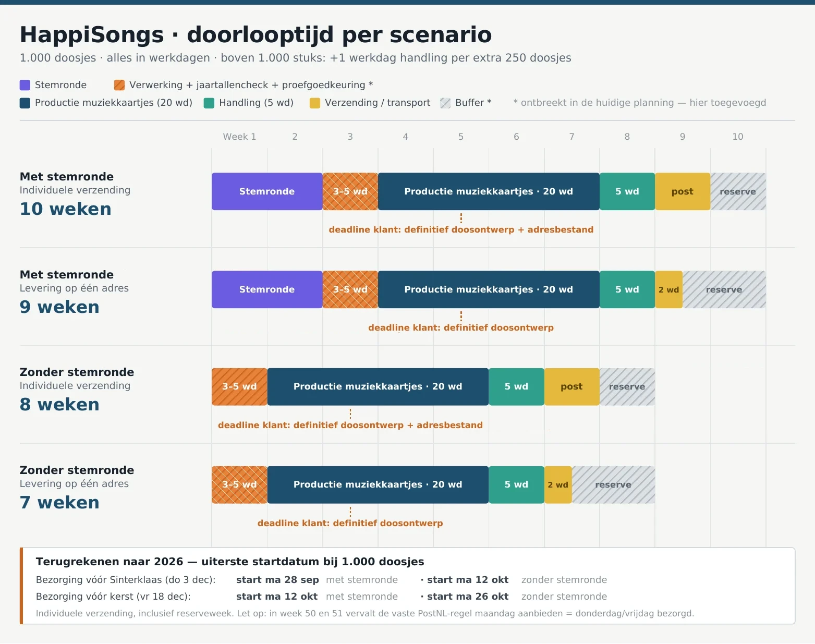This screenshot has width=815, height=644.
Task: Click the "Verzending / transport" legend label
Action: pyautogui.click(x=378, y=103)
